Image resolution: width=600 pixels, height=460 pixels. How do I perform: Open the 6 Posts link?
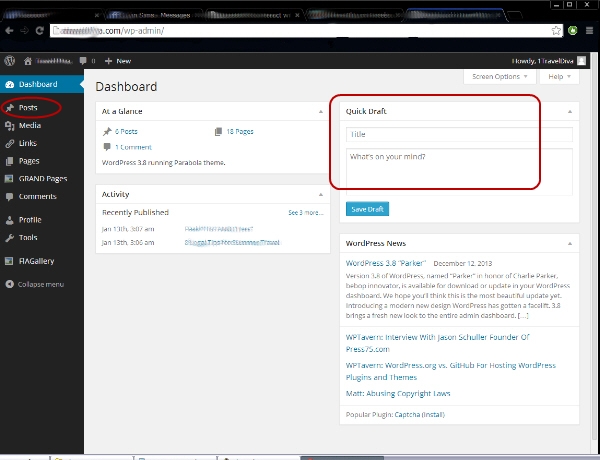click(x=126, y=131)
